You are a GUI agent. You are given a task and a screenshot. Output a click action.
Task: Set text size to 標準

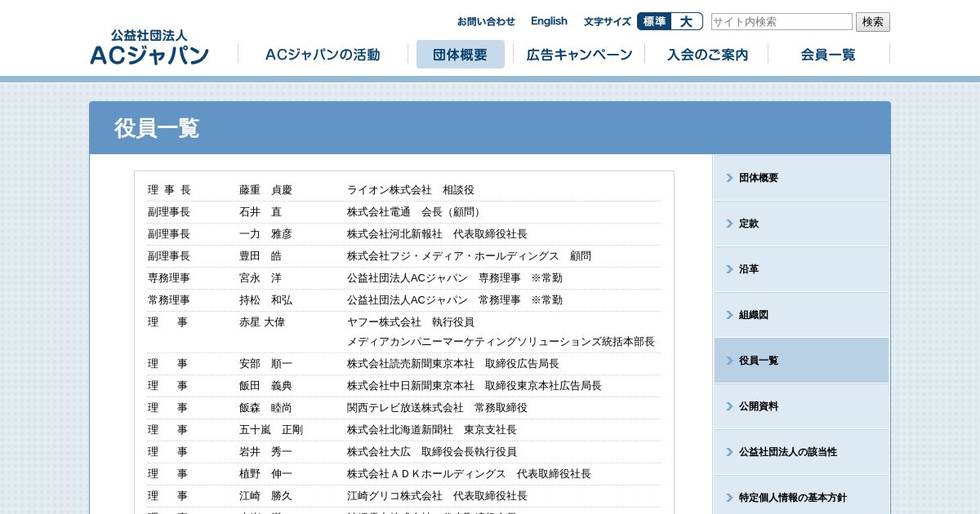pos(654,21)
